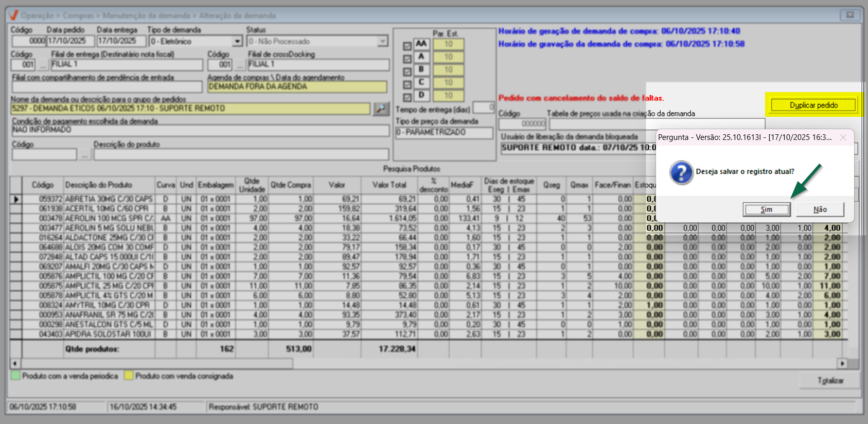Click the Valor Total column header
868x424 pixels.
389,185
